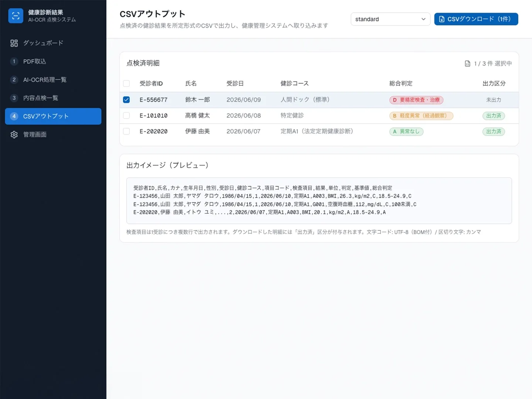Click the 健診コース column header
Image resolution: width=532 pixels, height=399 pixels.
[294, 83]
